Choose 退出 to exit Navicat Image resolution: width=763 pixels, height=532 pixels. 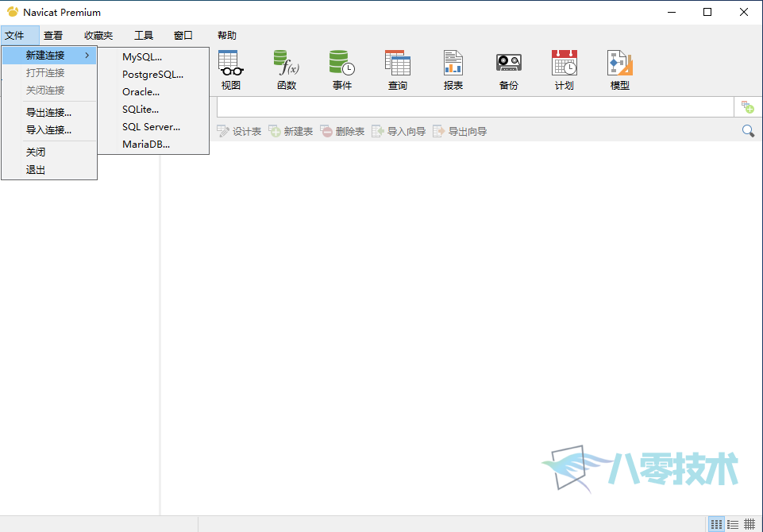pos(49,170)
